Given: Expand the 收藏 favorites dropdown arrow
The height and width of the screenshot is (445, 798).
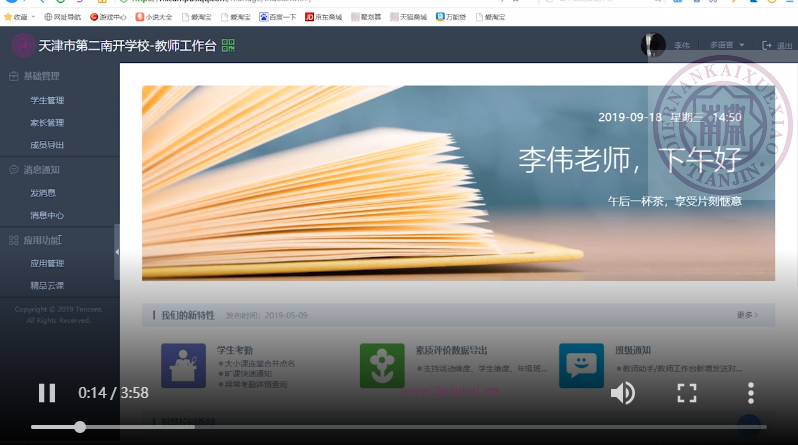Looking at the screenshot, I should click(33, 17).
